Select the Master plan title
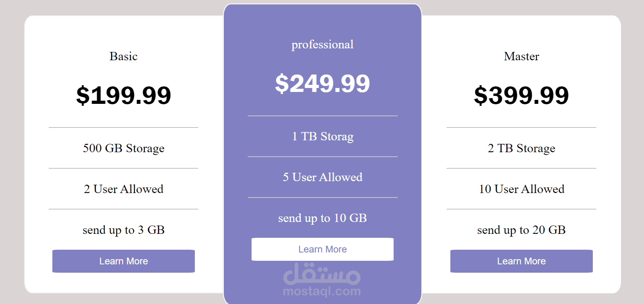644x304 pixels. pos(521,56)
